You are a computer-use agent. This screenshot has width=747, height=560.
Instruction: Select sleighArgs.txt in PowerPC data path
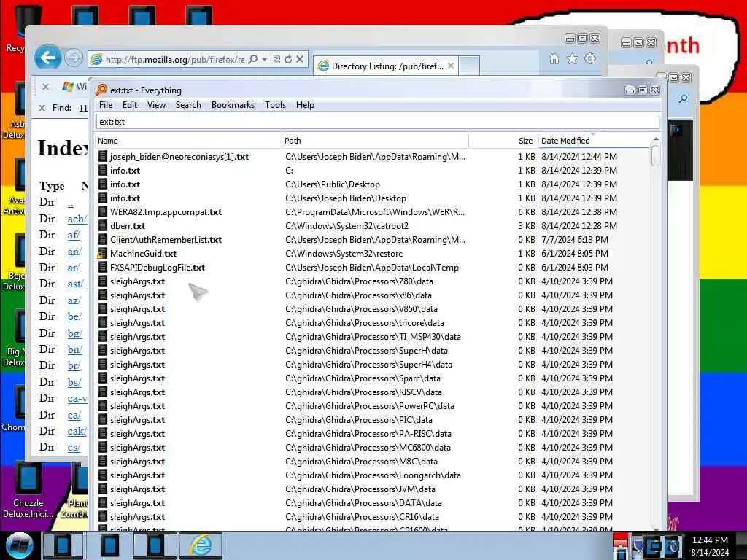tap(137, 405)
